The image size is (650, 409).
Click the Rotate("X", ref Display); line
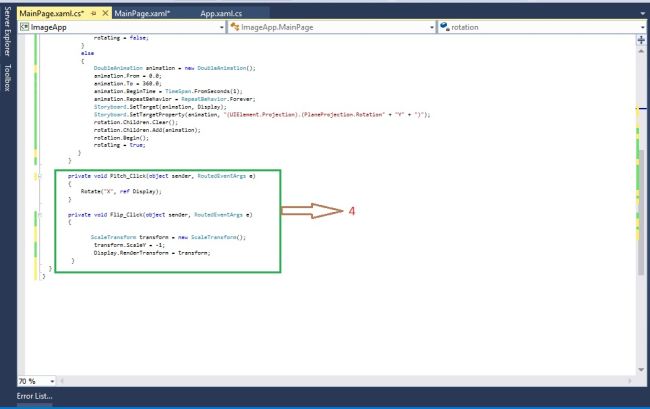pos(121,191)
